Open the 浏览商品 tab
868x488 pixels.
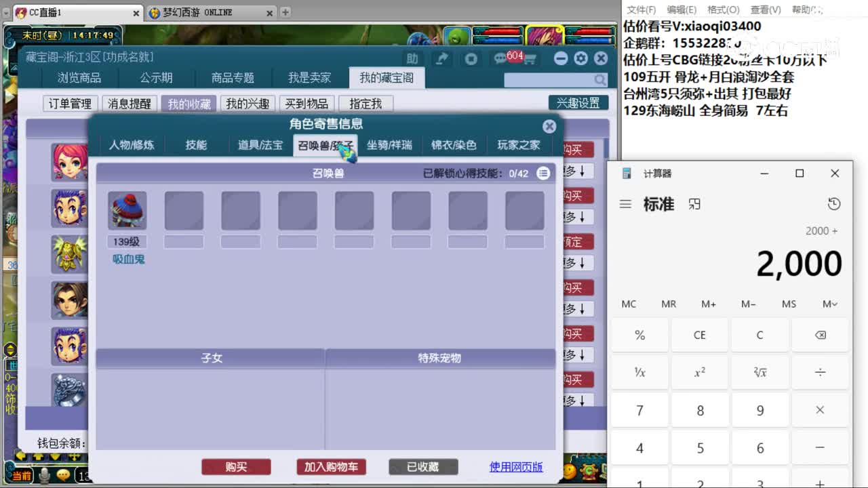79,78
